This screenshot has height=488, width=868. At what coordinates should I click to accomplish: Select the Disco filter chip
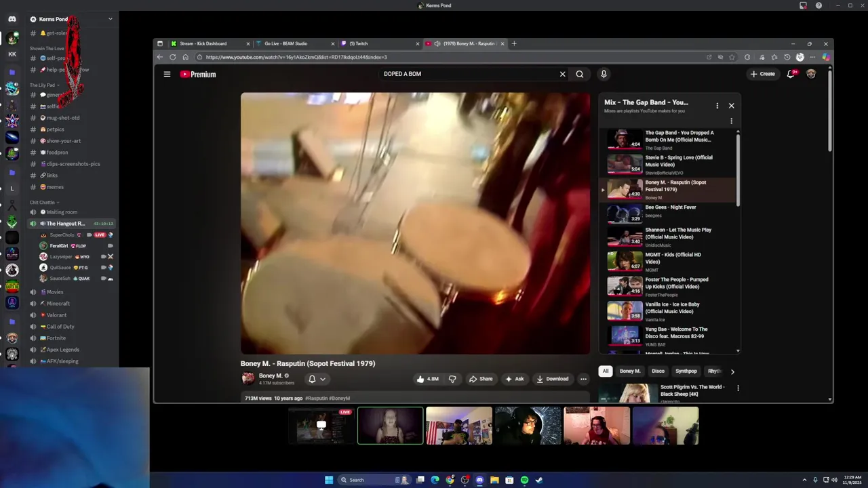pyautogui.click(x=658, y=371)
